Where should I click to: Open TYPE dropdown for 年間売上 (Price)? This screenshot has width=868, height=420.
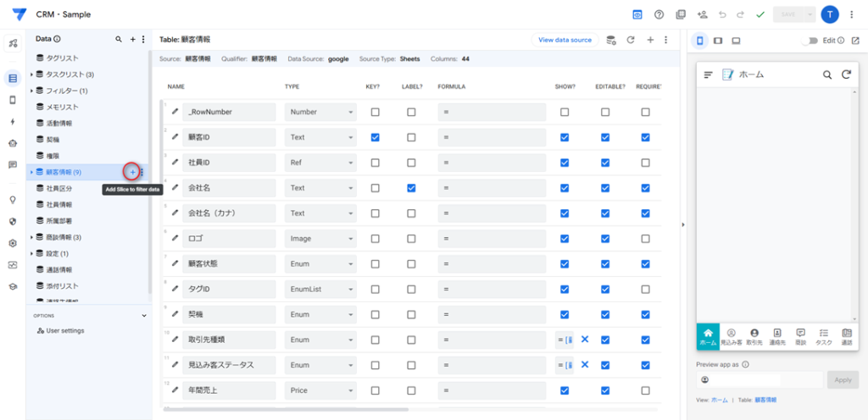point(320,390)
